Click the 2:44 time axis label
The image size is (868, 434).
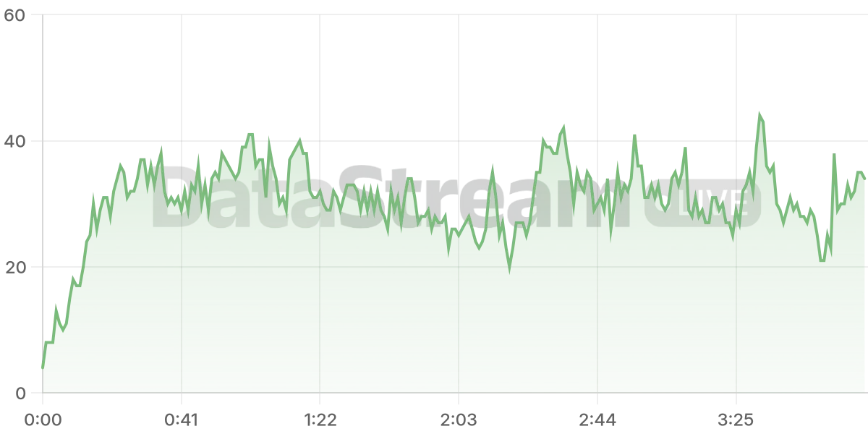[x=597, y=420]
